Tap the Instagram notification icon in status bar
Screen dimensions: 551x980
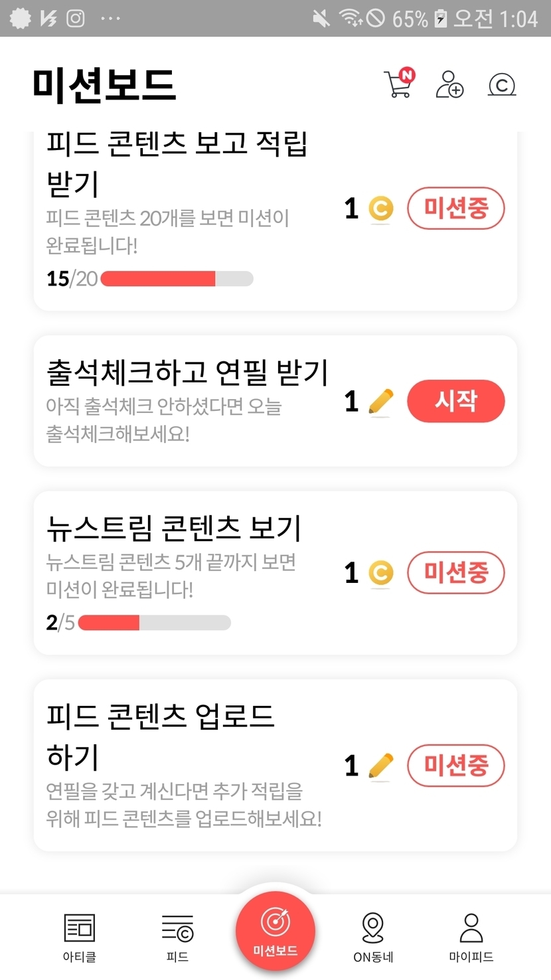(x=76, y=18)
